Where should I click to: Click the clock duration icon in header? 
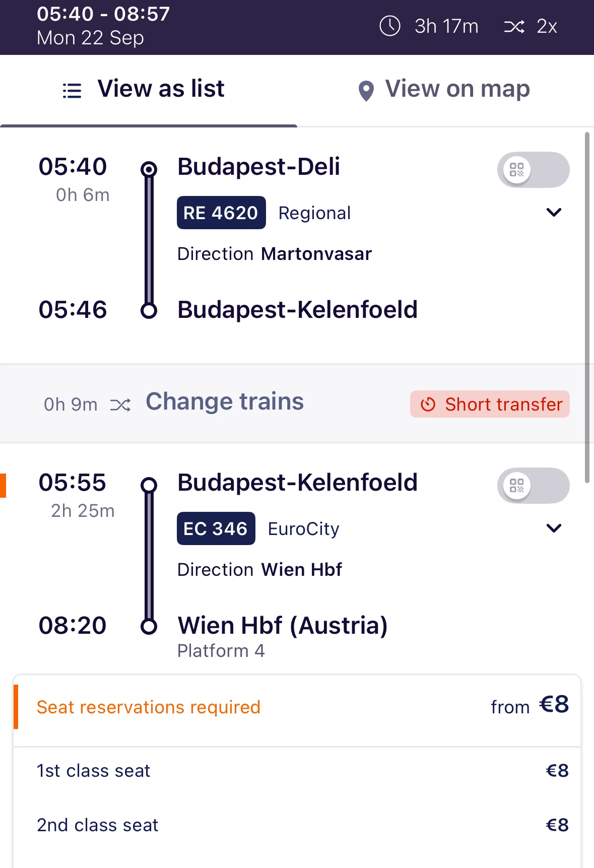389,26
